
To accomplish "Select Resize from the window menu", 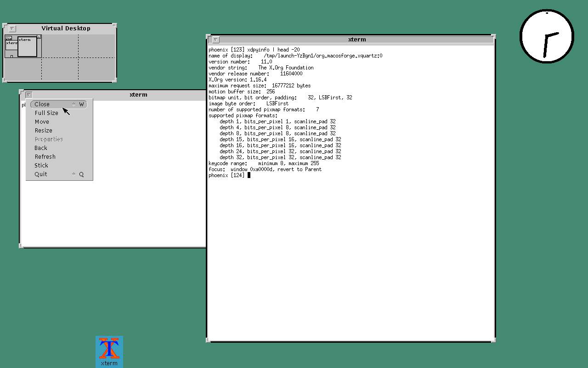I will (x=59, y=131).
